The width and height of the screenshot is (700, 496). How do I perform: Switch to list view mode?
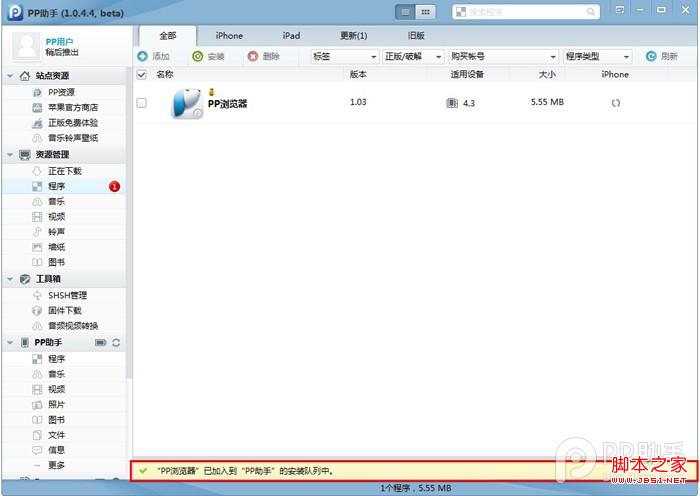(x=405, y=12)
